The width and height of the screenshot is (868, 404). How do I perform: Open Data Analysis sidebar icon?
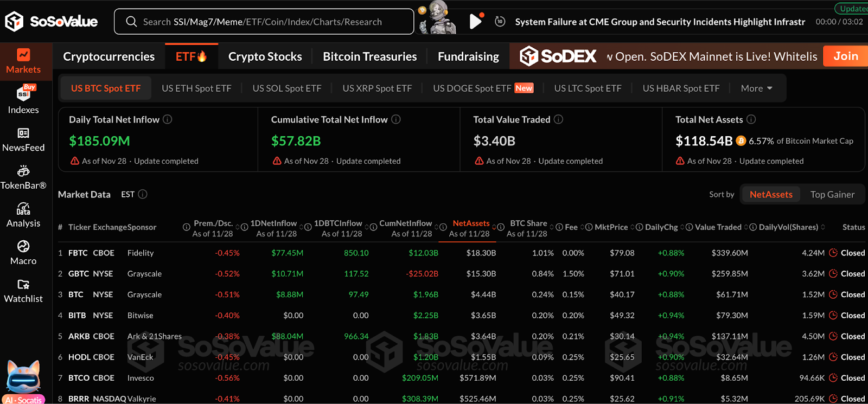[x=23, y=215]
